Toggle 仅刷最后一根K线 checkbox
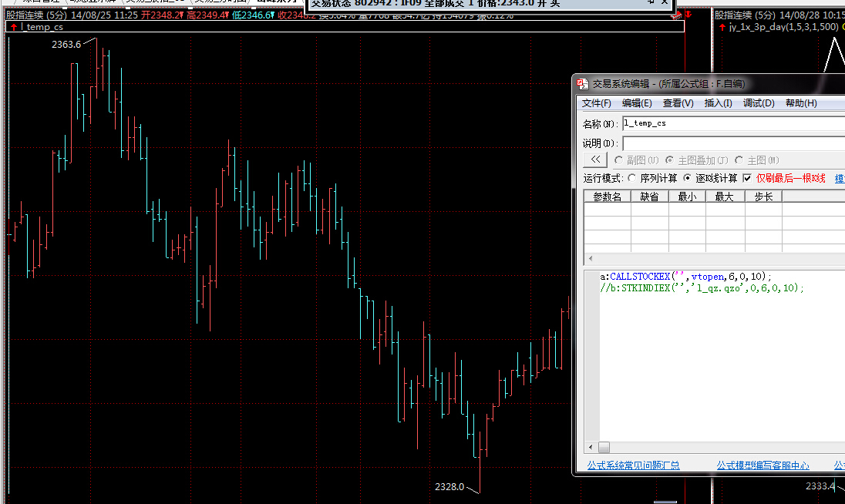845x504 pixels. point(747,178)
